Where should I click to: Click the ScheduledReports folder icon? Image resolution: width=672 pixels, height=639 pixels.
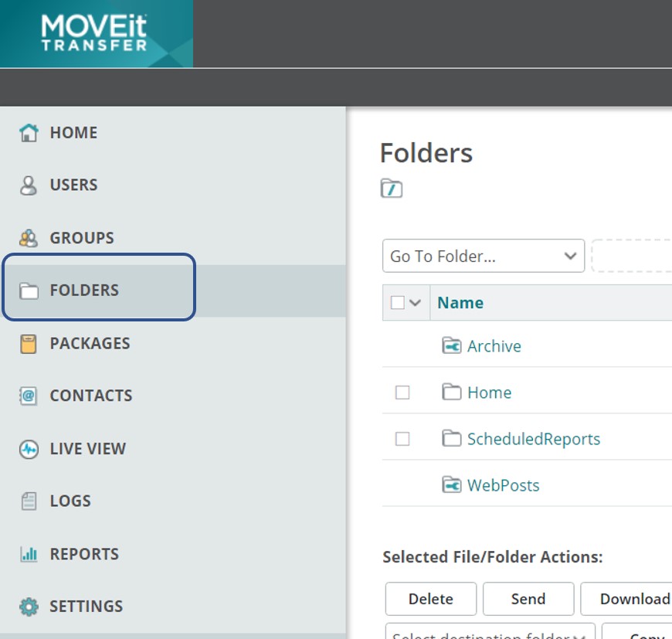coord(452,438)
